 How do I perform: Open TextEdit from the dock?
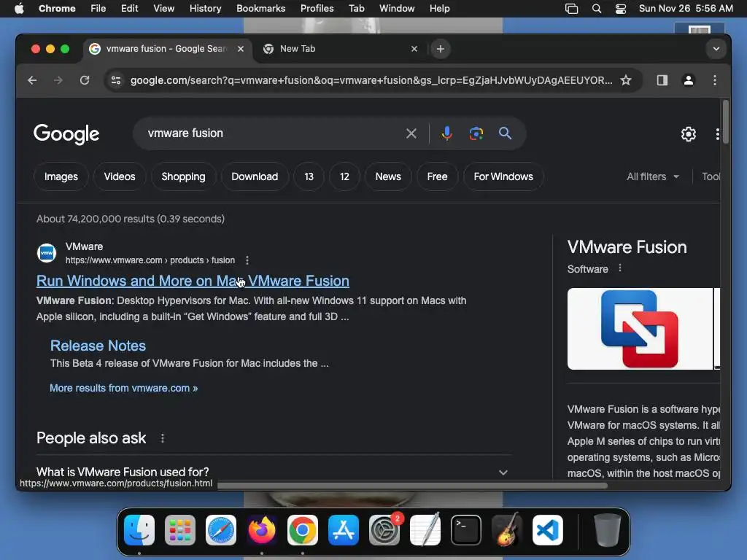point(425,530)
